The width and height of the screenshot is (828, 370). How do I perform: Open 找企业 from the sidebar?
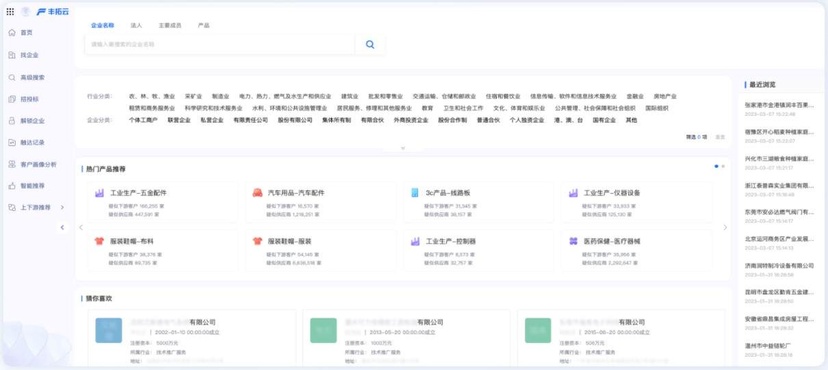tap(29, 55)
